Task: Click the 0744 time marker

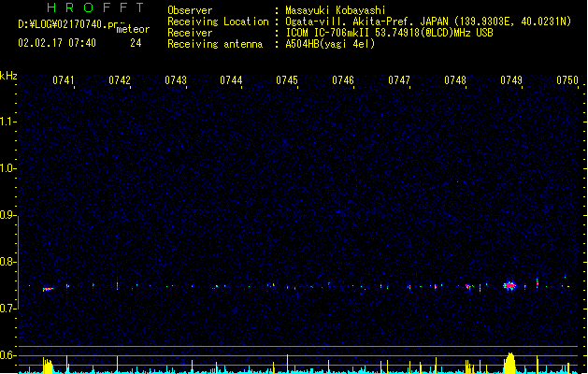Action: (231, 80)
